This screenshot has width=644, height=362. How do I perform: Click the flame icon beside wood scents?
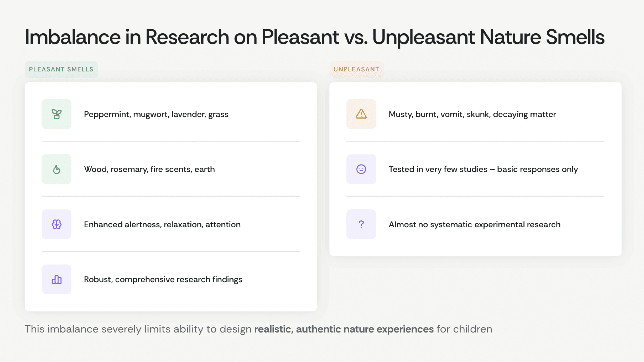coord(56,169)
